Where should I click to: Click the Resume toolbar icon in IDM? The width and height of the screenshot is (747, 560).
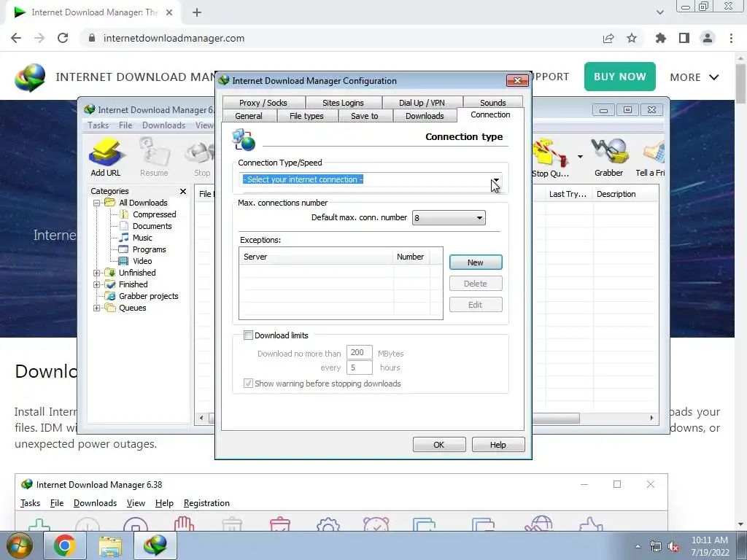(x=154, y=157)
